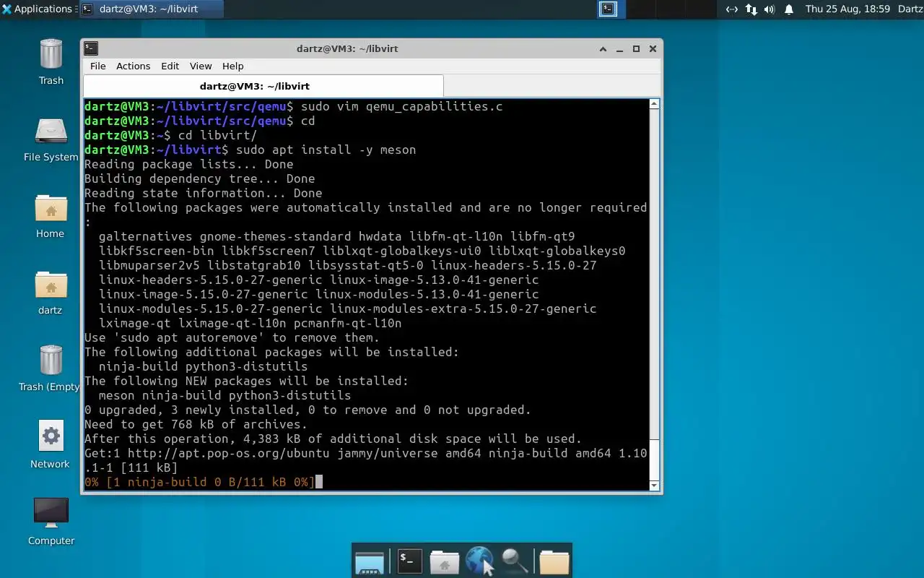This screenshot has height=578, width=924.
Task: Click the 'After this operation, 4,383 kB' line
Action: (333, 439)
